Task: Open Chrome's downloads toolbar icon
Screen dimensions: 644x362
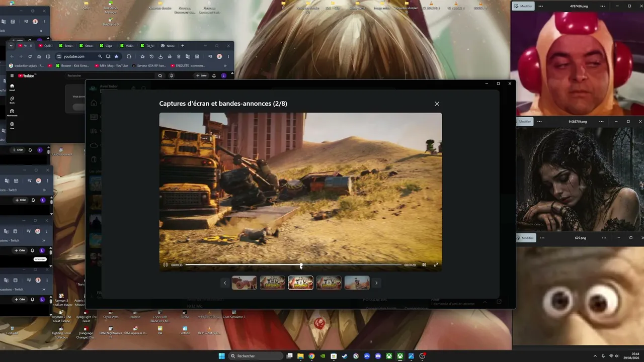Action: [x=160, y=56]
